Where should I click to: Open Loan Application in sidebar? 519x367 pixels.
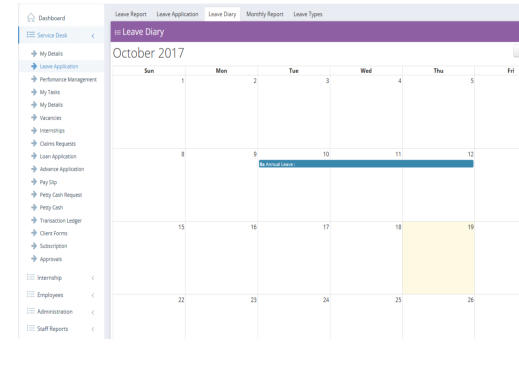(58, 156)
